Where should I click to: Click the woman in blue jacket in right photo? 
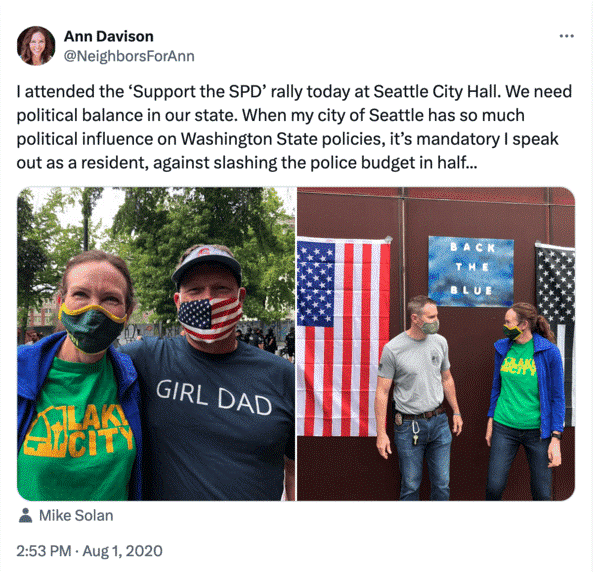click(526, 400)
